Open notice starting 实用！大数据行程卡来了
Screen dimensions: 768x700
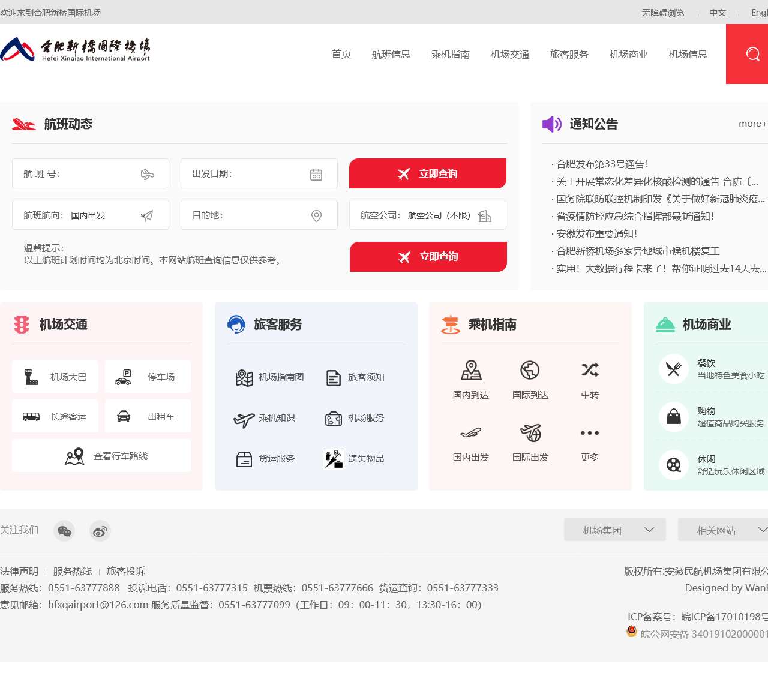pyautogui.click(x=659, y=268)
